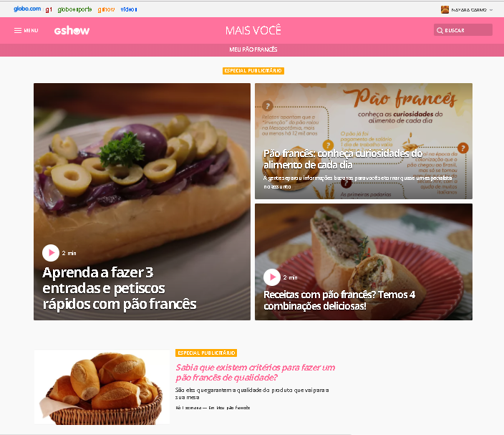Image resolution: width=504 pixels, height=435 pixels.
Task: Open the vídeos link in top bar
Action: pyautogui.click(x=129, y=9)
